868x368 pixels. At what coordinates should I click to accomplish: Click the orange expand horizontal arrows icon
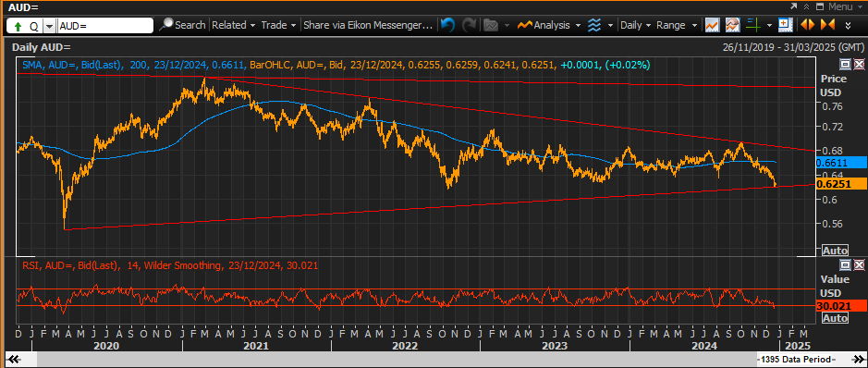pos(807,25)
